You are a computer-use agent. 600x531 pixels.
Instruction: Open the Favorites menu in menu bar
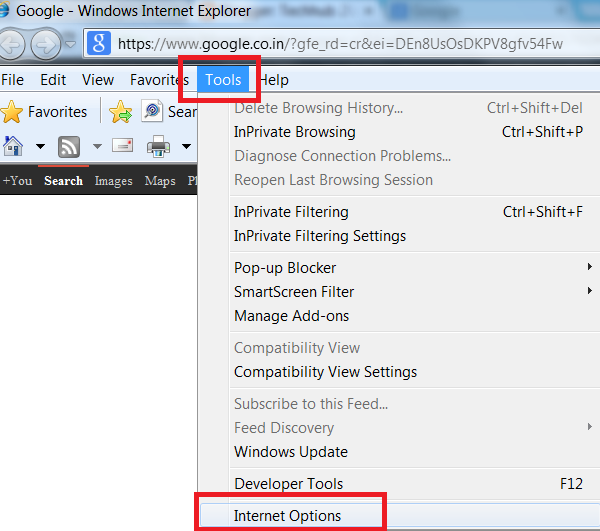[159, 80]
